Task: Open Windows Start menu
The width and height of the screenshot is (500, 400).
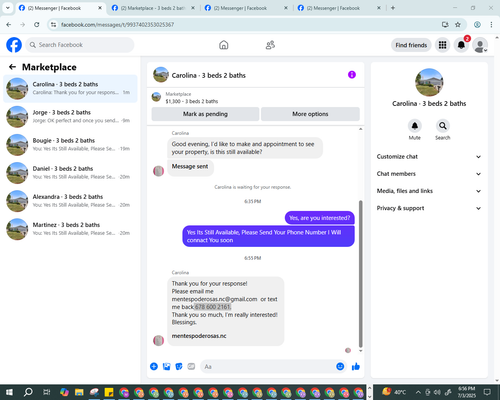Action: (9, 392)
